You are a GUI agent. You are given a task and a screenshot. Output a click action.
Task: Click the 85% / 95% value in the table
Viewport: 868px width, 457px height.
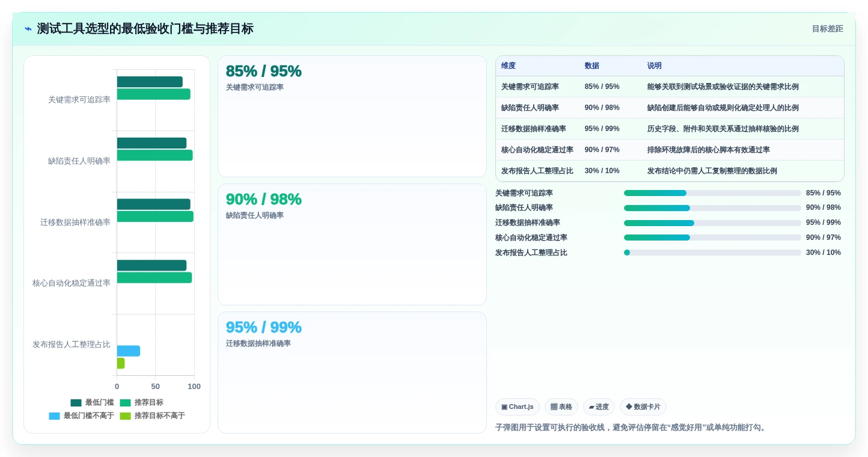(x=602, y=87)
